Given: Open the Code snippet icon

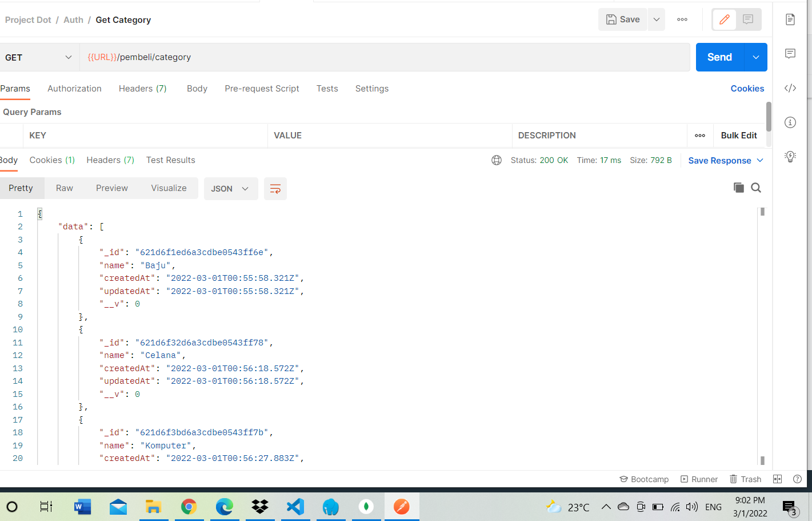Looking at the screenshot, I should [790, 88].
